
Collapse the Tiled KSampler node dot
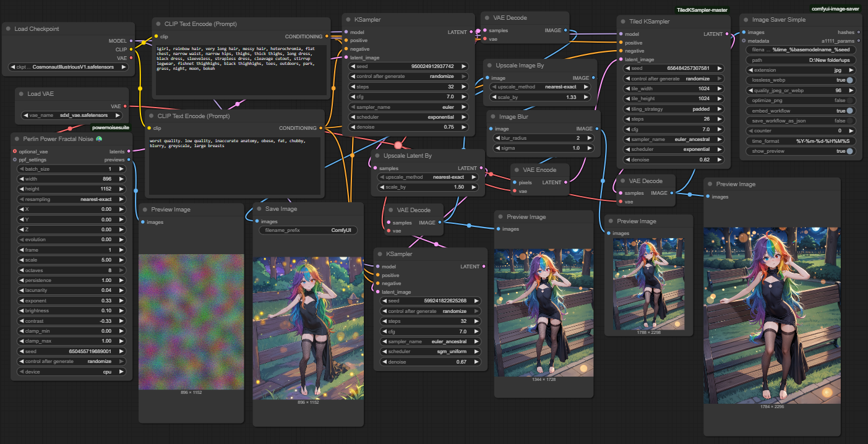tap(624, 22)
